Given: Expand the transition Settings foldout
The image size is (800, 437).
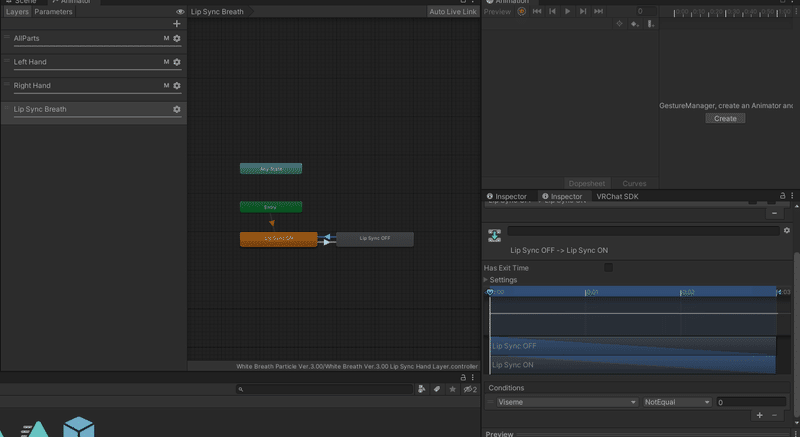Looking at the screenshot, I should (x=486, y=279).
